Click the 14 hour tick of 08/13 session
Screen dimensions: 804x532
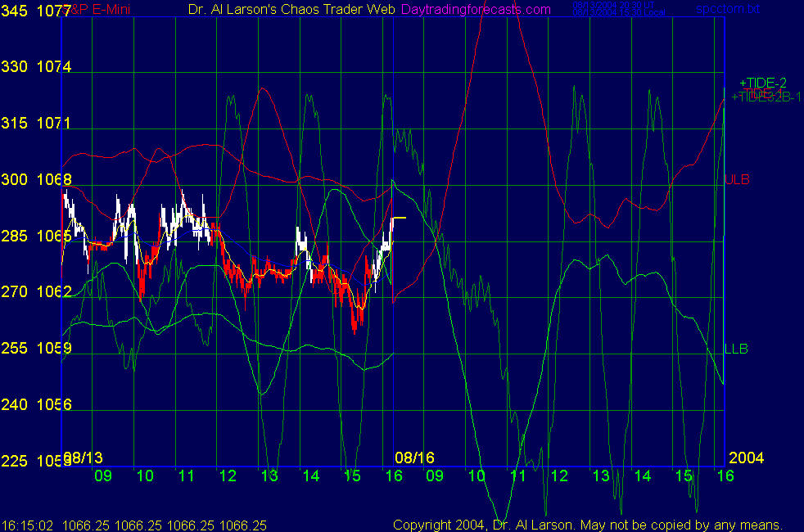click(311, 476)
